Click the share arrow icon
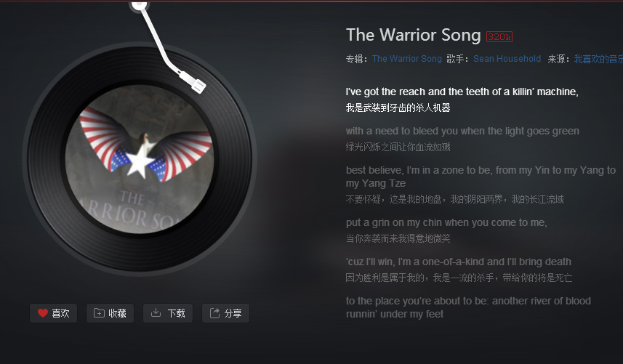Image resolution: width=623 pixels, height=364 pixels. click(x=214, y=313)
